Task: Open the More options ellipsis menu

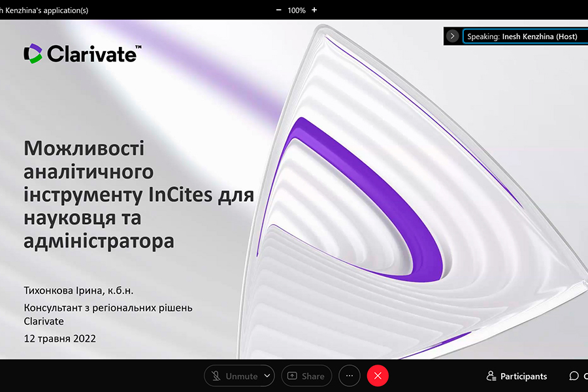Action: (350, 376)
